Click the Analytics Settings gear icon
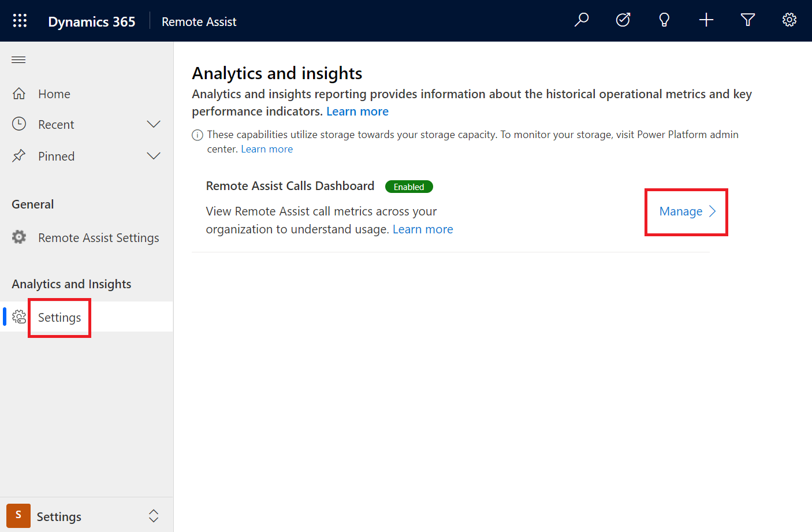This screenshot has height=532, width=812. coord(19,317)
